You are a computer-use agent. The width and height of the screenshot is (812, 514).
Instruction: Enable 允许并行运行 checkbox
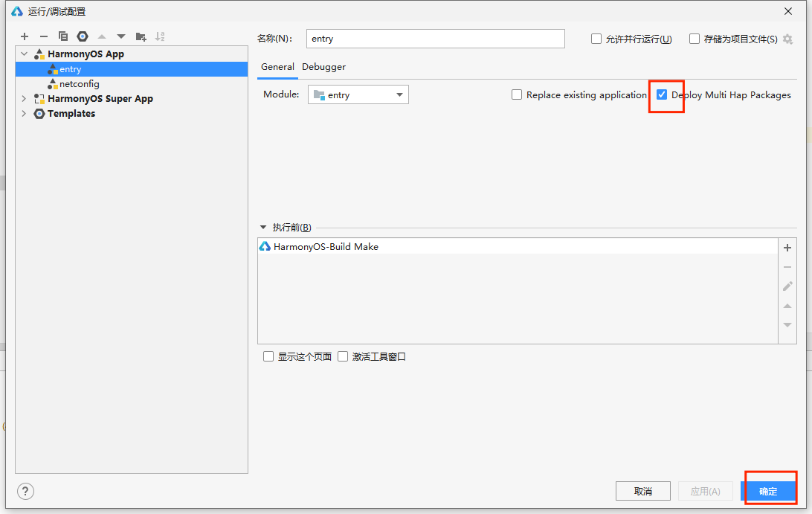click(596, 39)
